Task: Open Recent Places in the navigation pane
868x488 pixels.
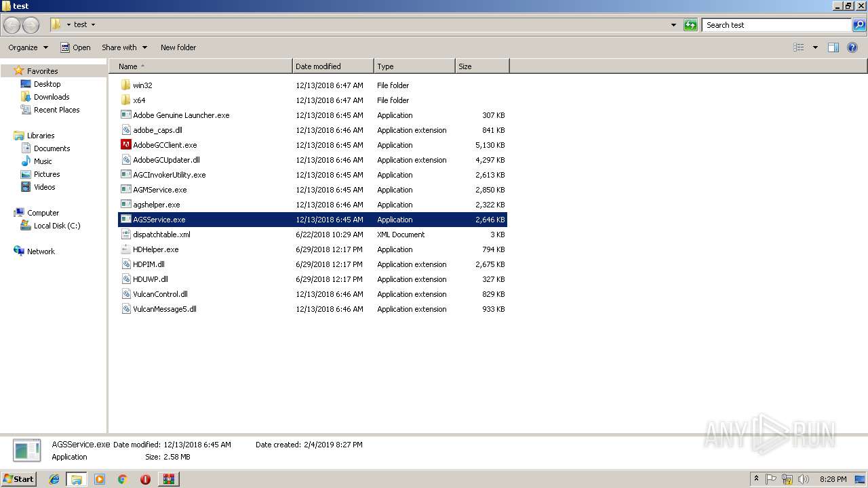Action: 56,110
